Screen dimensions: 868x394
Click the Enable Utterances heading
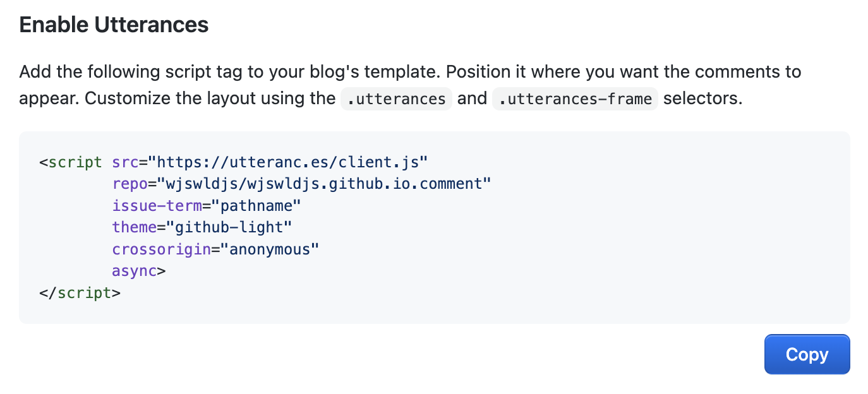point(114,25)
